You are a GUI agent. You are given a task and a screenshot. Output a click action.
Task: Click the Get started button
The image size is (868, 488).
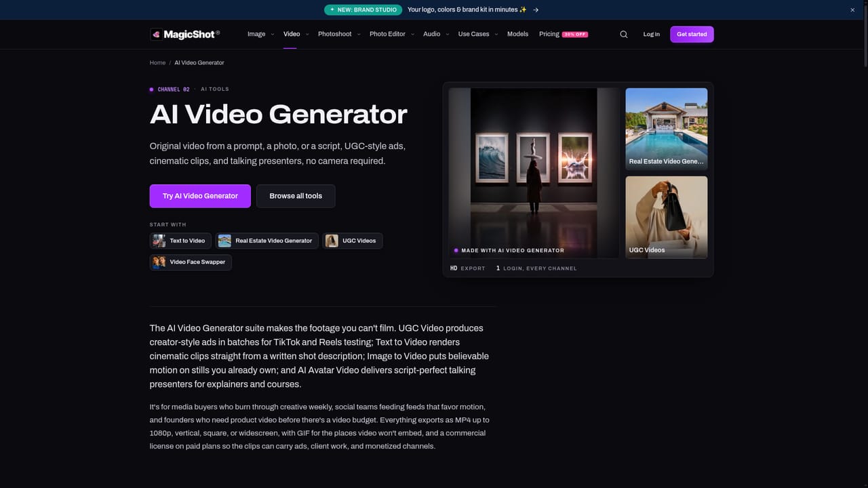tap(692, 35)
